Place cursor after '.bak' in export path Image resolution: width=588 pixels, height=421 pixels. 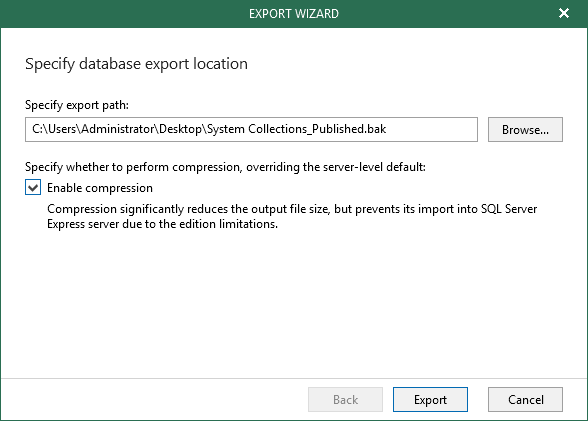click(x=387, y=129)
